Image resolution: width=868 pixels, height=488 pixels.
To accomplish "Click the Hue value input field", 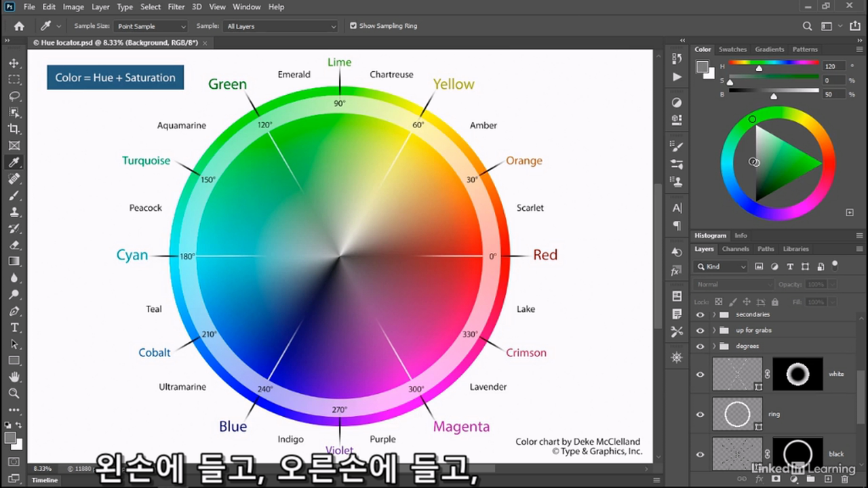I will tap(834, 66).
